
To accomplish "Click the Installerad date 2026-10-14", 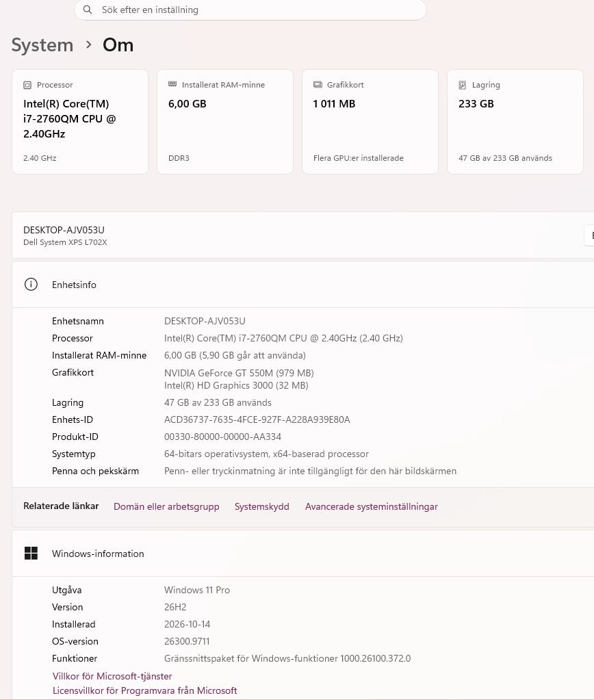I will 187,624.
